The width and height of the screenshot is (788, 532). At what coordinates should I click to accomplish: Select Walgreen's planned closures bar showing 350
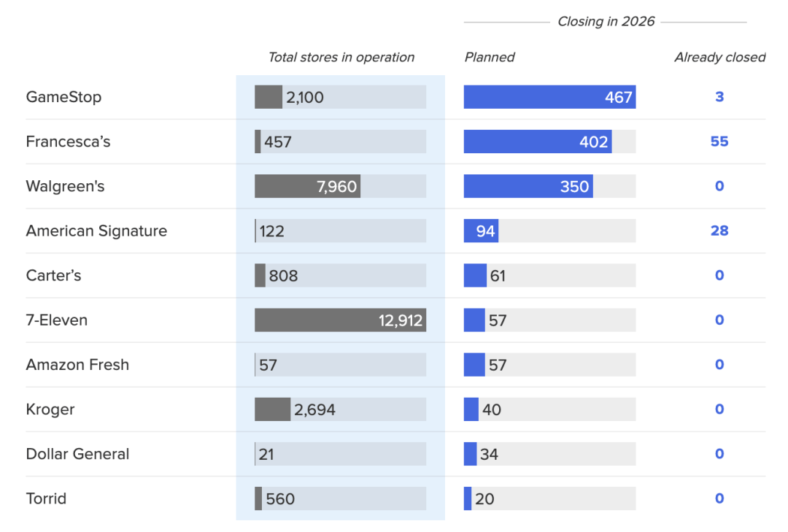(528, 186)
